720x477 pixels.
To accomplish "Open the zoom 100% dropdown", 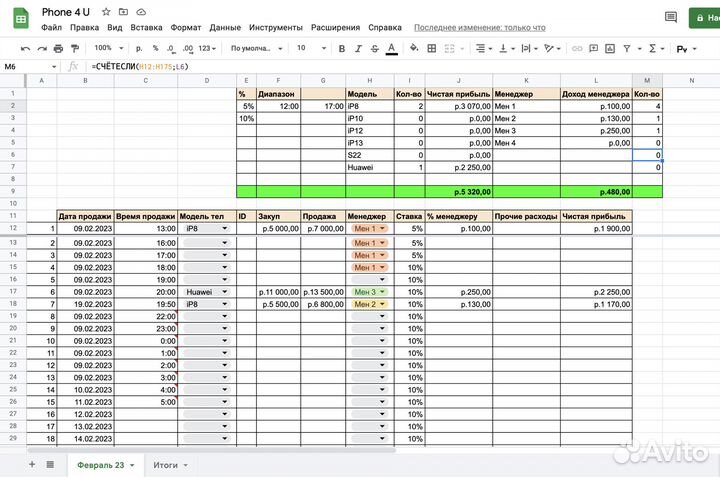I will pos(109,48).
